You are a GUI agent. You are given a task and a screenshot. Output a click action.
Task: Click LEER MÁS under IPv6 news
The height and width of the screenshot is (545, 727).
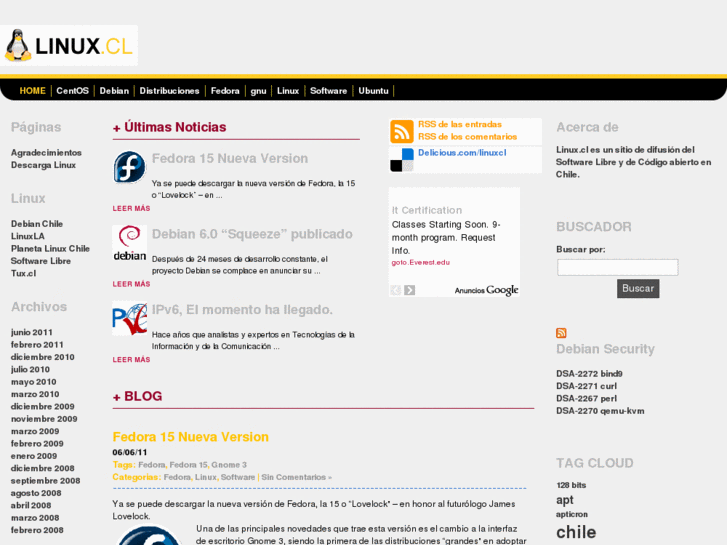click(131, 360)
